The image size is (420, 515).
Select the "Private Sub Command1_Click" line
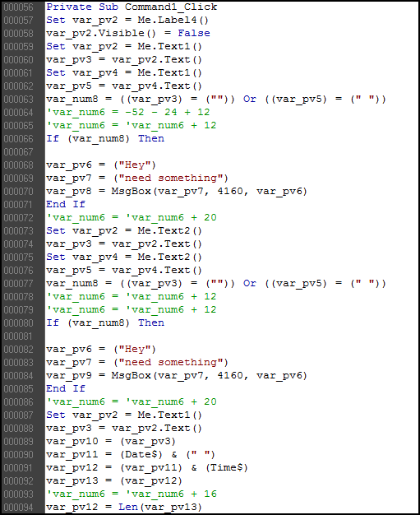point(132,7)
